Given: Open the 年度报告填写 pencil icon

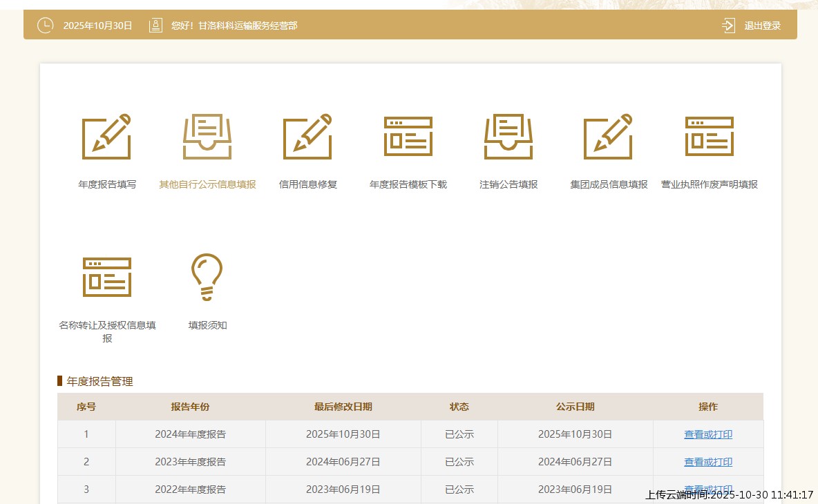Looking at the screenshot, I should click(x=106, y=137).
